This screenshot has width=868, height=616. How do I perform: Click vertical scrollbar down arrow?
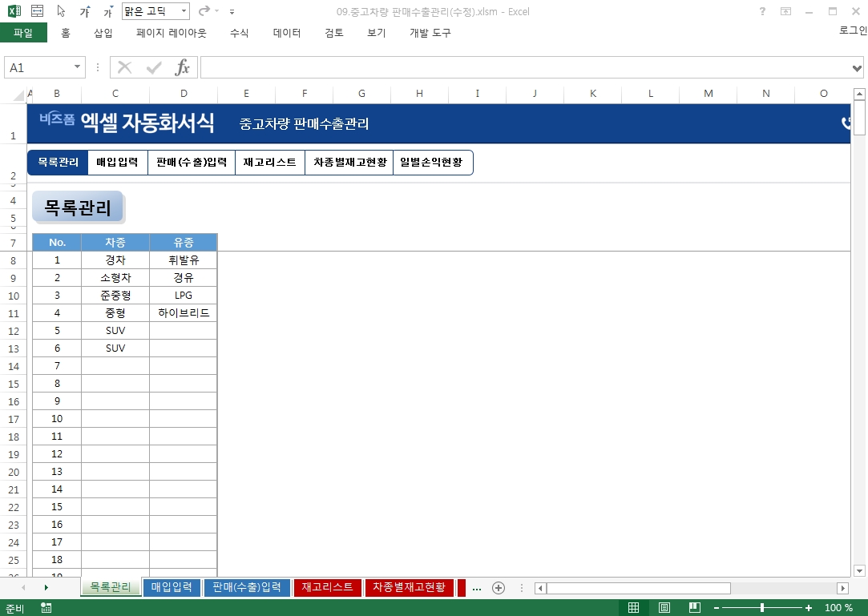pos(859,570)
